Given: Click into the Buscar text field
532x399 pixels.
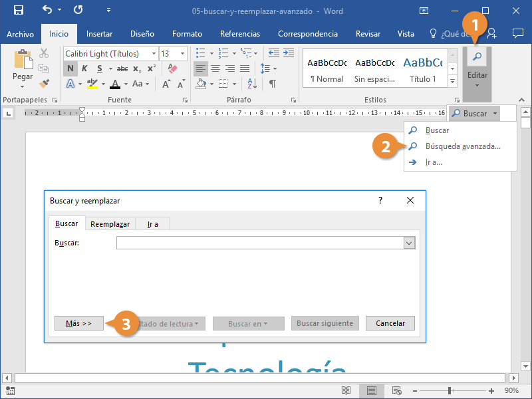Looking at the screenshot, I should tap(259, 243).
